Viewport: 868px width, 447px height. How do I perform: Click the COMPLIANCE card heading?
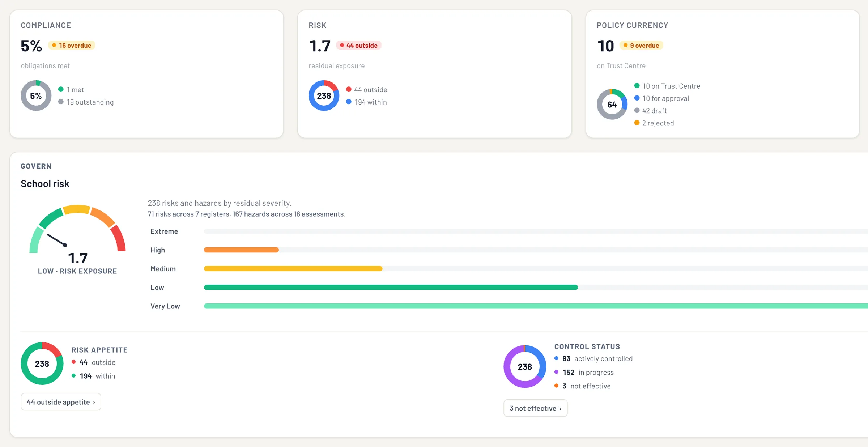[x=46, y=25]
